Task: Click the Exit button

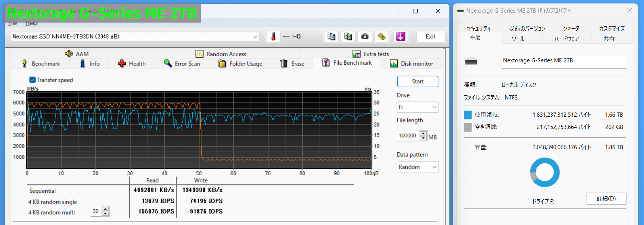Action: 431,36
